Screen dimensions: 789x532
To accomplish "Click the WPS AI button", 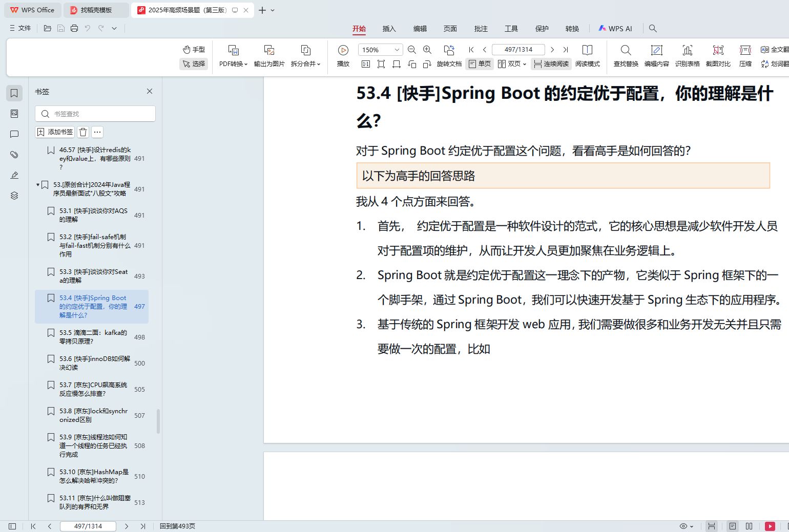I will pyautogui.click(x=615, y=29).
